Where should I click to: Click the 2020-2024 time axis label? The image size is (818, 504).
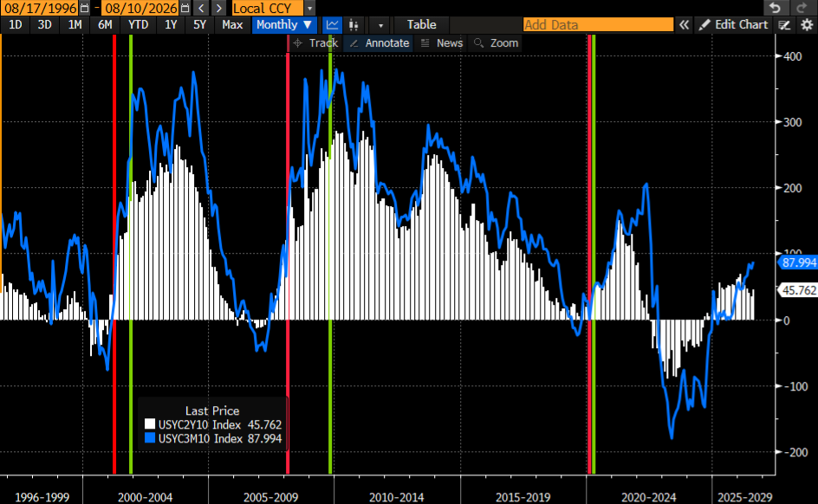(x=648, y=497)
